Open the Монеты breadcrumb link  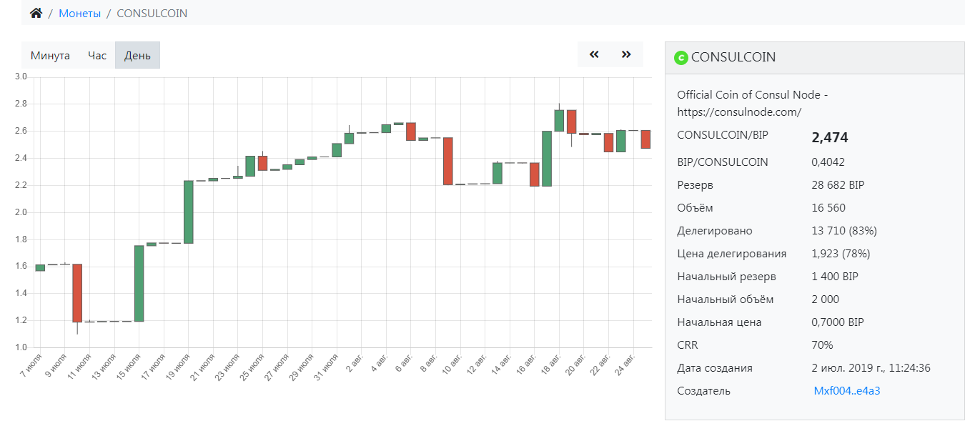click(x=79, y=13)
